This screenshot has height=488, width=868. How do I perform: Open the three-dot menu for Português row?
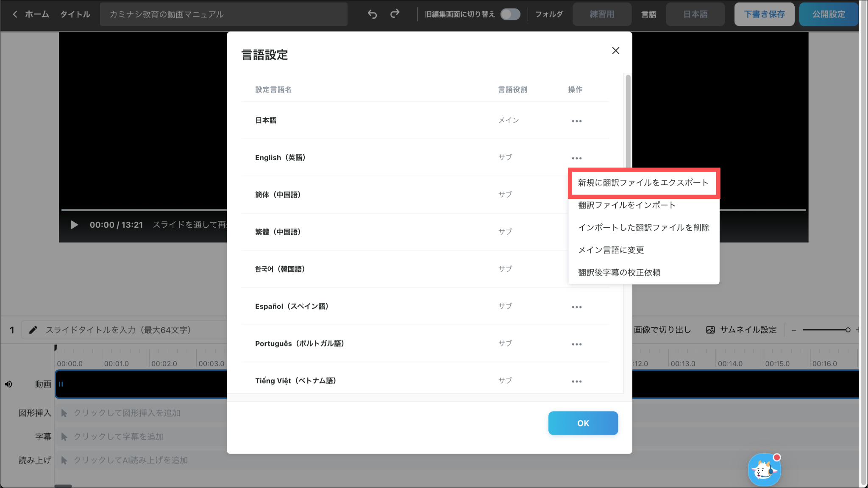576,344
